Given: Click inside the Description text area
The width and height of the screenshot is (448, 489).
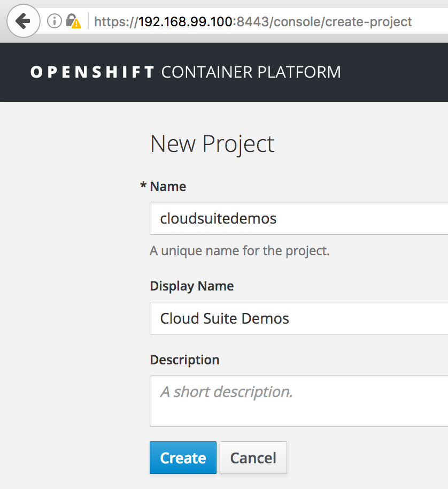Looking at the screenshot, I should tap(298, 401).
